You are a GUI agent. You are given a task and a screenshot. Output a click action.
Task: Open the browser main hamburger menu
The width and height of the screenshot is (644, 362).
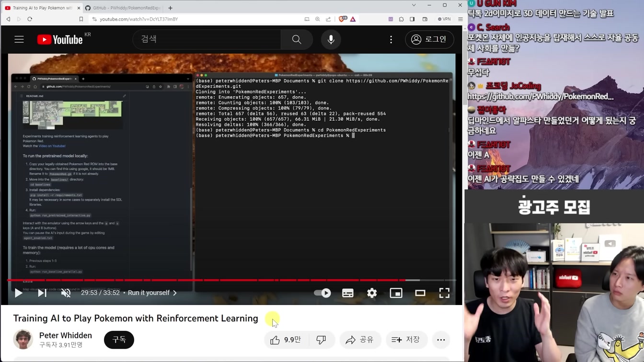[x=460, y=19]
